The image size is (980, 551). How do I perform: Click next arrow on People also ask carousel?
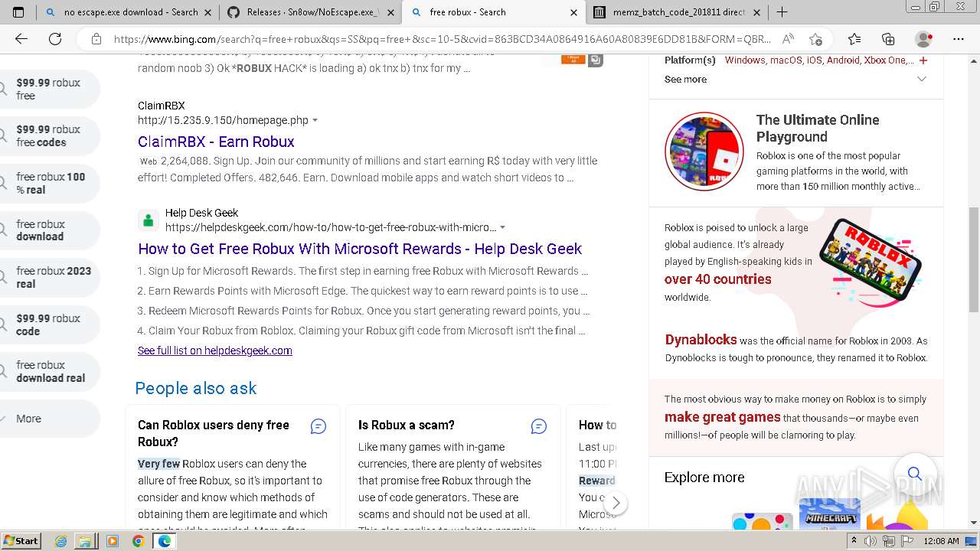pos(616,504)
